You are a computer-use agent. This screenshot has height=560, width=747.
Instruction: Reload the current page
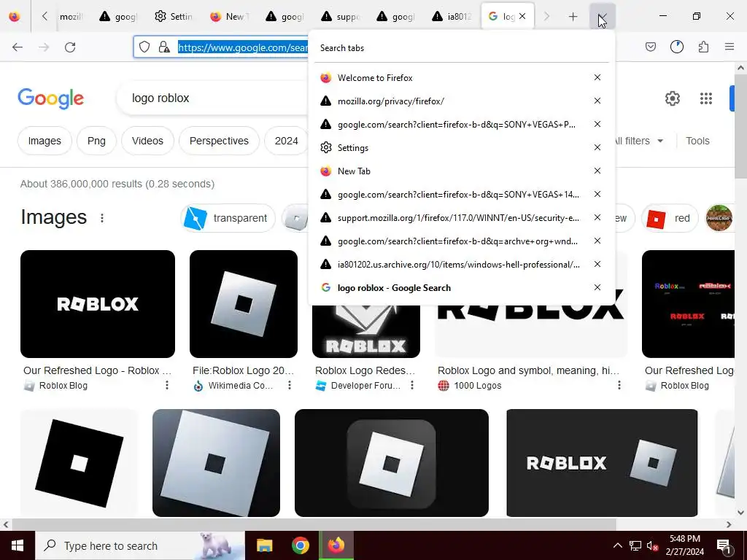(x=70, y=47)
